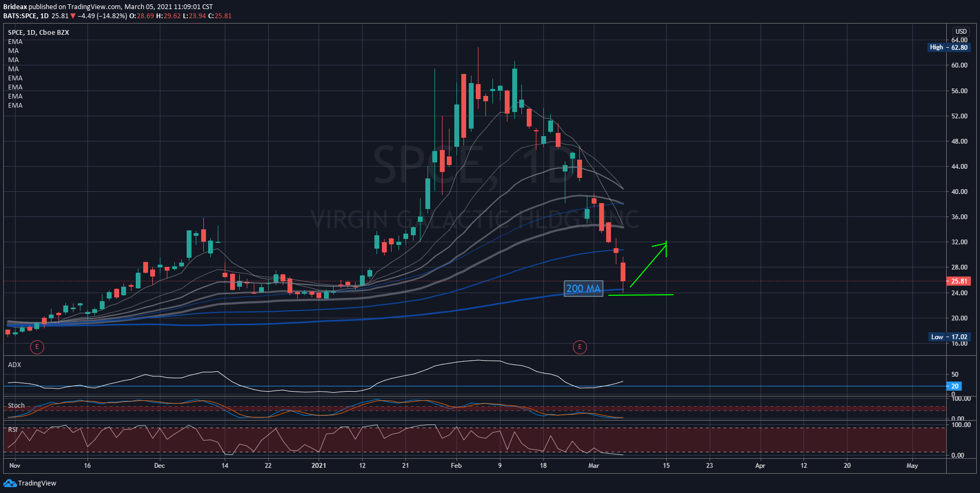Click the 44.00 price axis value

coord(960,167)
